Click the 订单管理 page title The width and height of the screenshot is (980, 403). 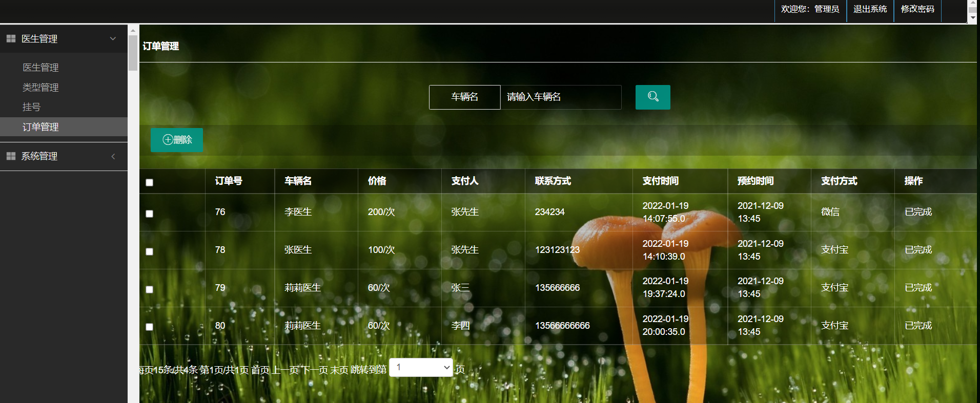coord(160,46)
